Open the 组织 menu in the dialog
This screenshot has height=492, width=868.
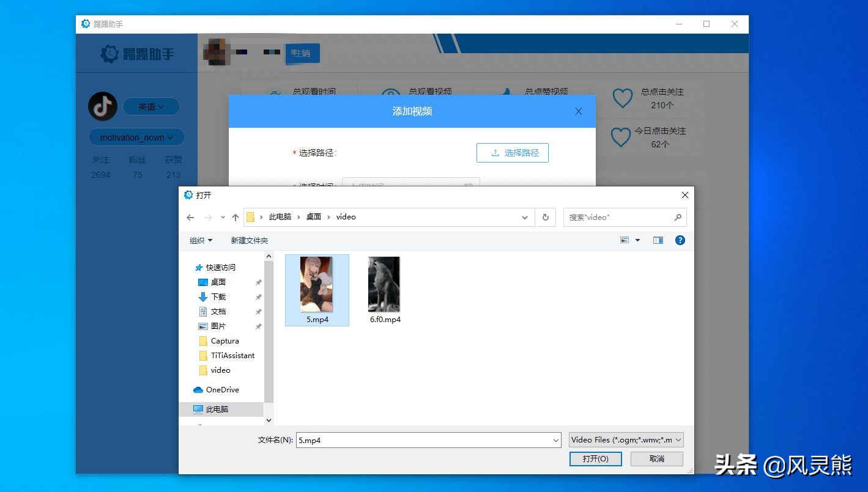(x=200, y=240)
